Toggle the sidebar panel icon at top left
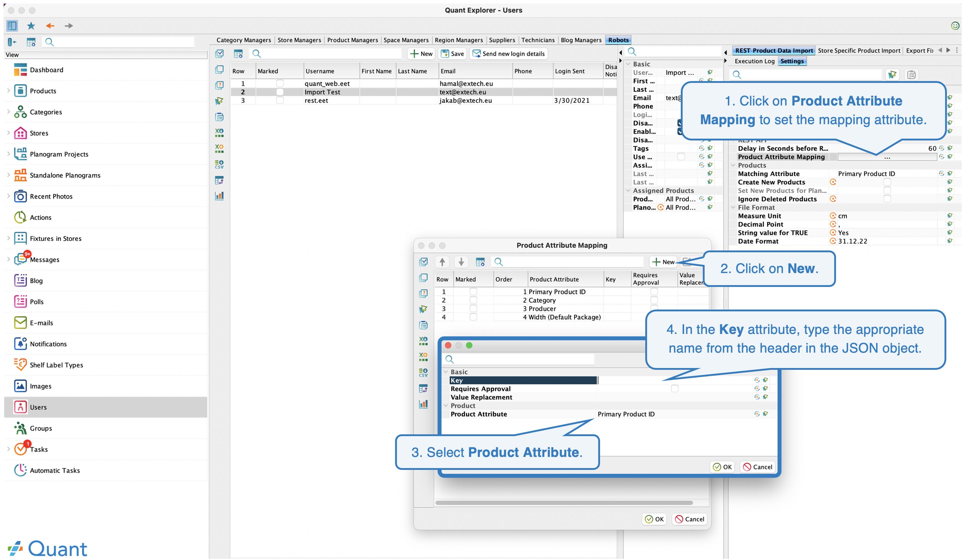 [12, 26]
